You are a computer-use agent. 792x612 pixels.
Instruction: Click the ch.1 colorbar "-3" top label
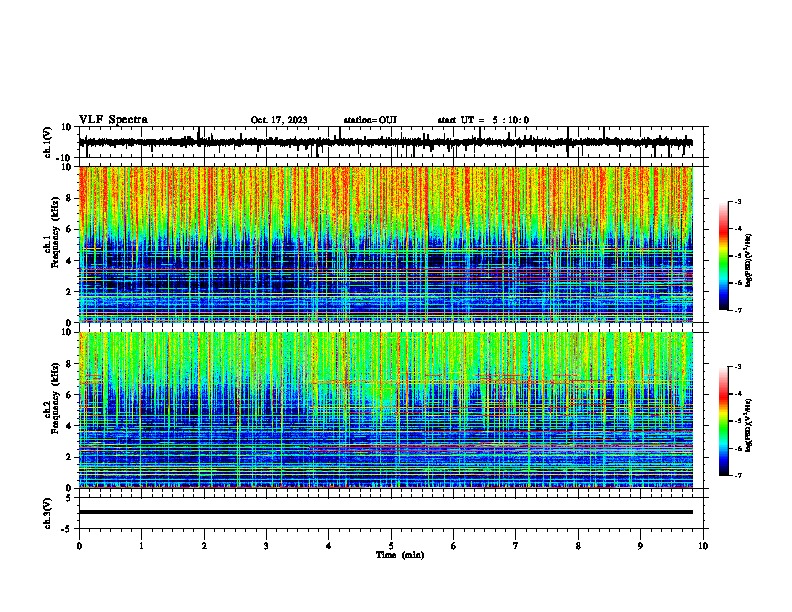pos(738,201)
